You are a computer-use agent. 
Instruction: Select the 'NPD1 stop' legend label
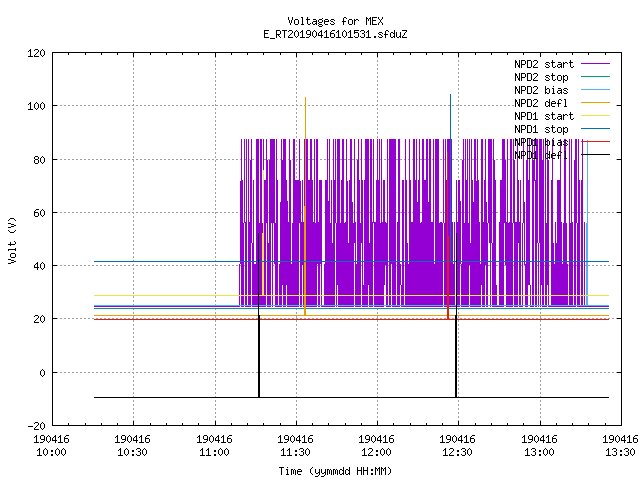click(x=541, y=129)
